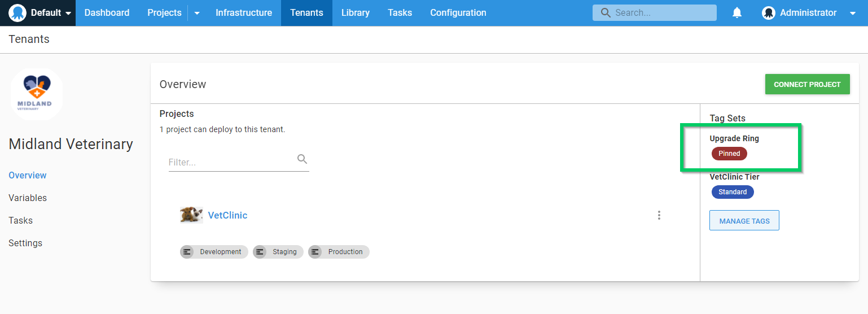Image resolution: width=868 pixels, height=314 pixels.
Task: Select Variables in tenant sidebar
Action: coord(28,198)
